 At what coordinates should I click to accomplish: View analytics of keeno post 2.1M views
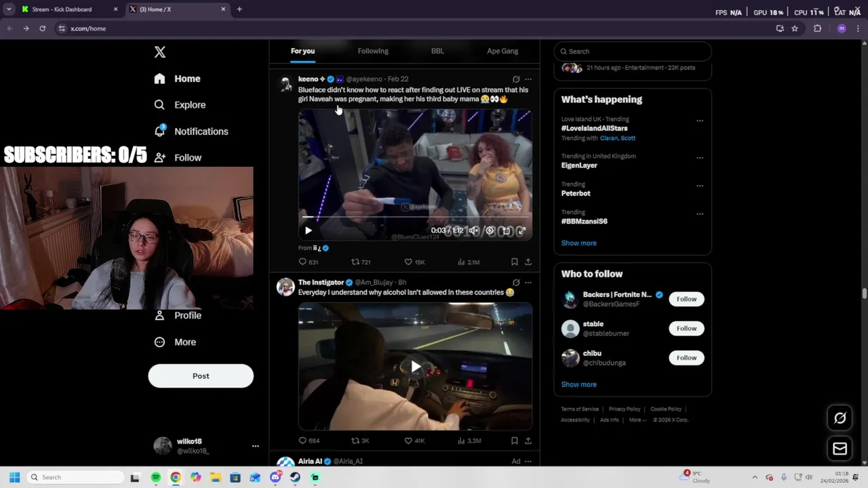(x=469, y=262)
